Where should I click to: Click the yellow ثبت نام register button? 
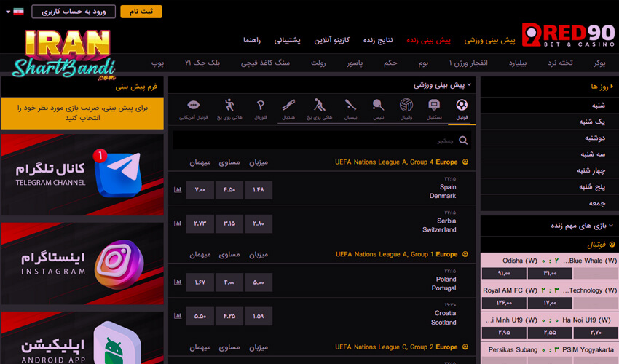tap(141, 12)
